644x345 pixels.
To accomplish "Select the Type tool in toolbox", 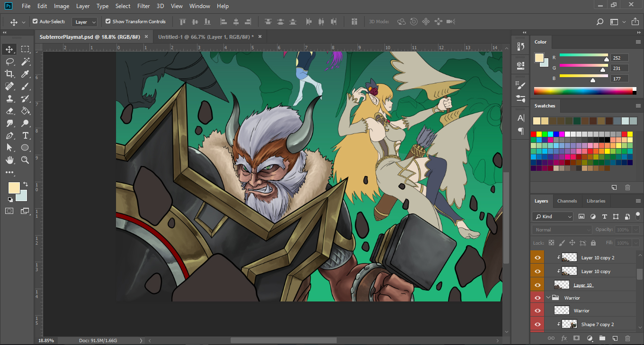I will (26, 135).
